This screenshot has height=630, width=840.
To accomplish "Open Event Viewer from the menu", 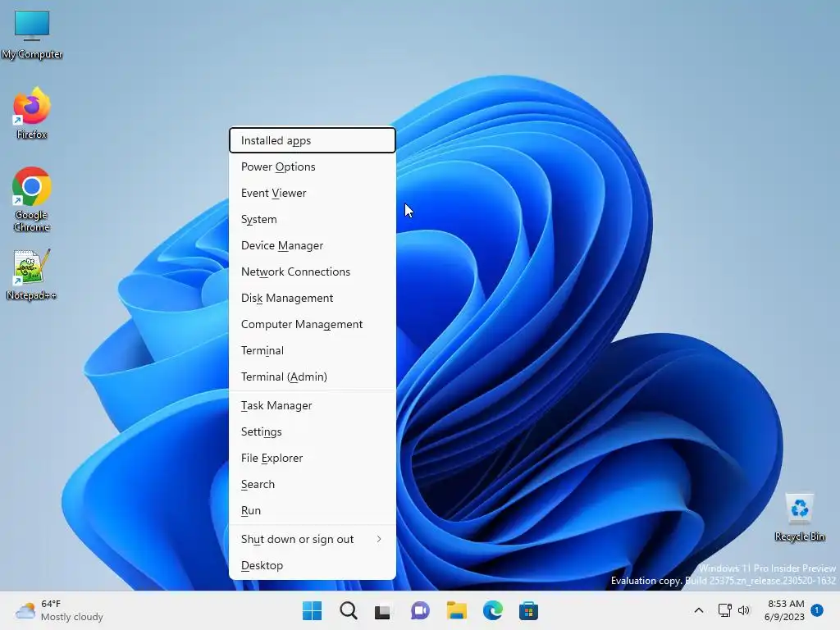I will point(313,193).
